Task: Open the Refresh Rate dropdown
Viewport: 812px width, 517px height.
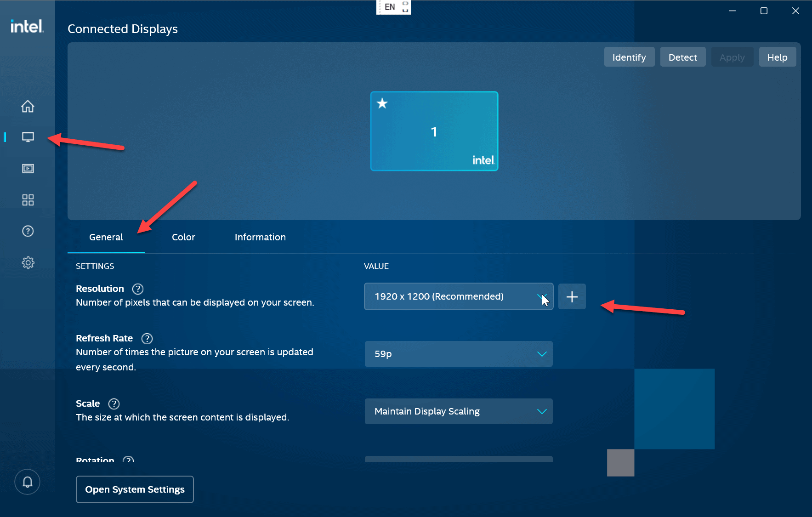Action: coord(458,354)
